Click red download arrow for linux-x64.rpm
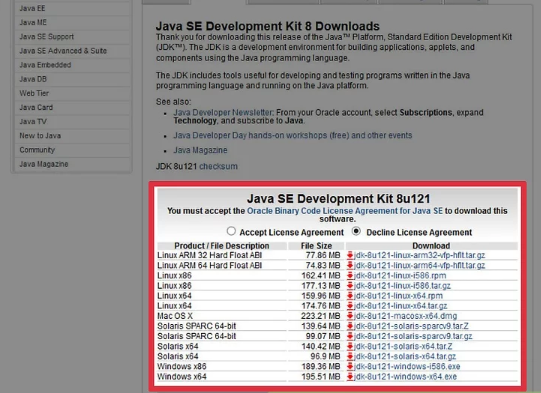This screenshot has height=393, width=541. pos(350,296)
